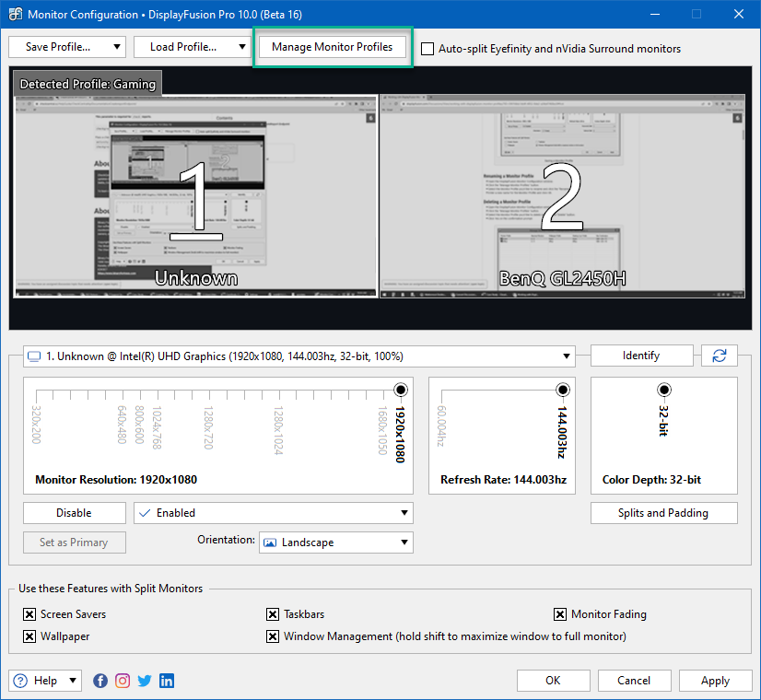
Task: Confirm with the OK button
Action: pyautogui.click(x=554, y=681)
